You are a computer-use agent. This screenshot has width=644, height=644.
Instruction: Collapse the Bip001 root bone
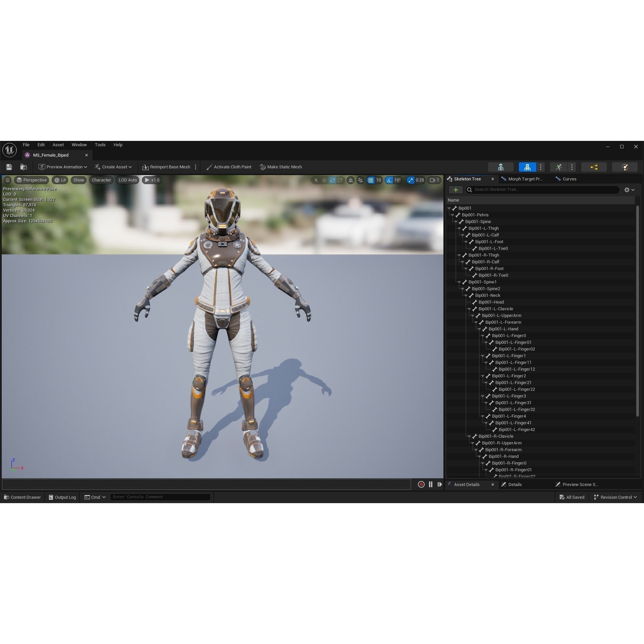[x=449, y=208]
